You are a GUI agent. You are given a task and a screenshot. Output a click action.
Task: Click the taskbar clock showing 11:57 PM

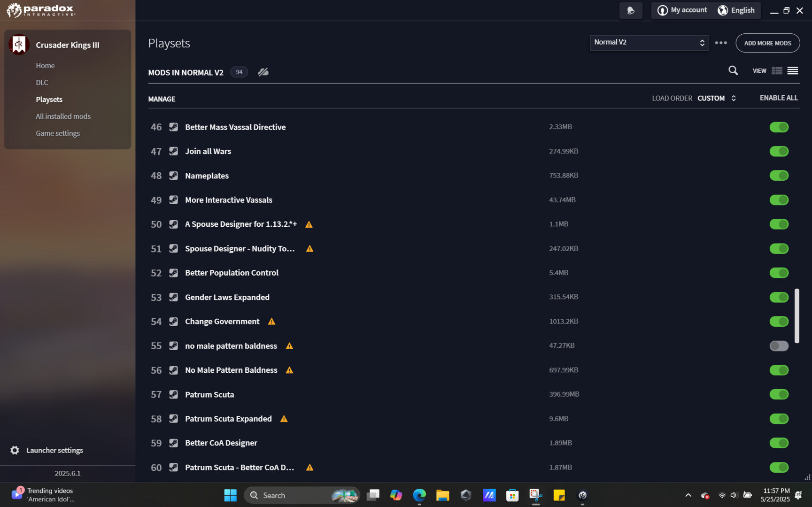pyautogui.click(x=775, y=495)
